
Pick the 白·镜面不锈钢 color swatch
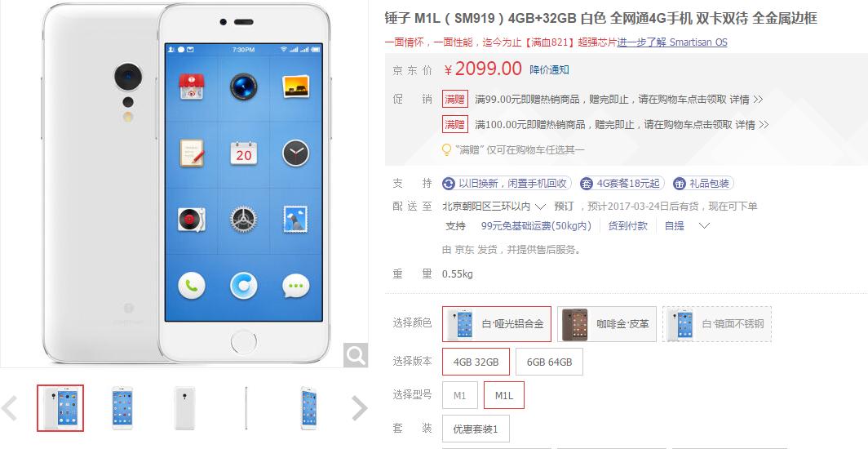(717, 324)
